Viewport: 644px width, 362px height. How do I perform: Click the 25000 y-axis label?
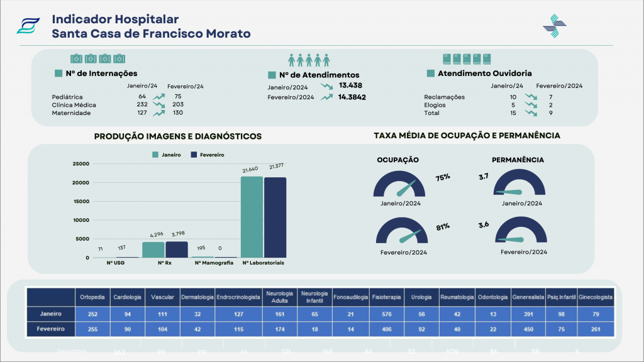(81, 164)
